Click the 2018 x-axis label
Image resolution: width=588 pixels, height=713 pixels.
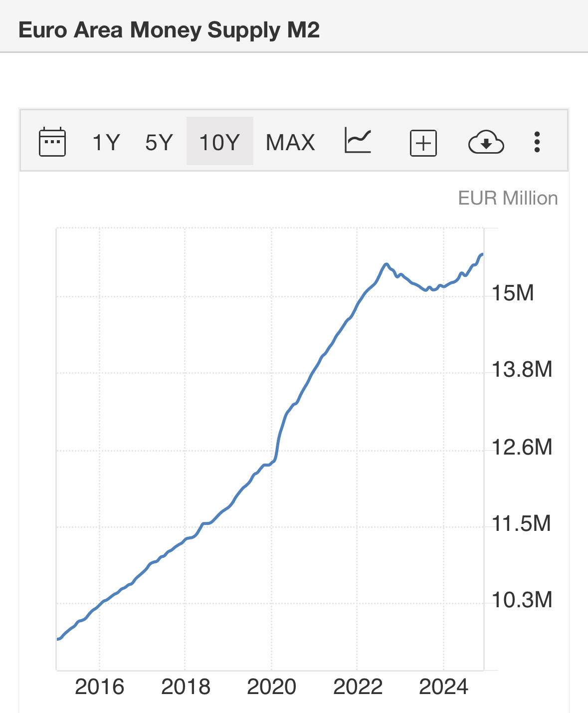click(186, 687)
